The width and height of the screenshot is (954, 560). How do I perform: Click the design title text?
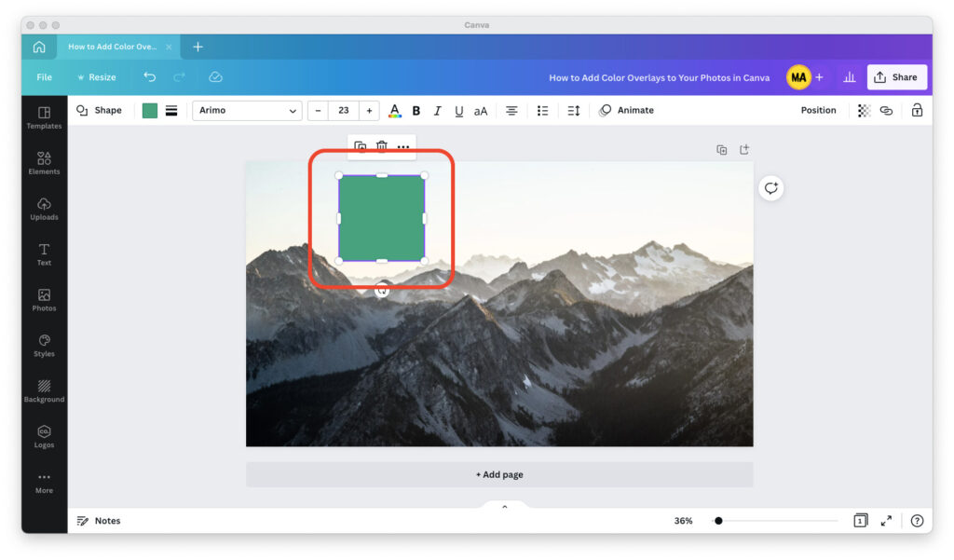659,78
